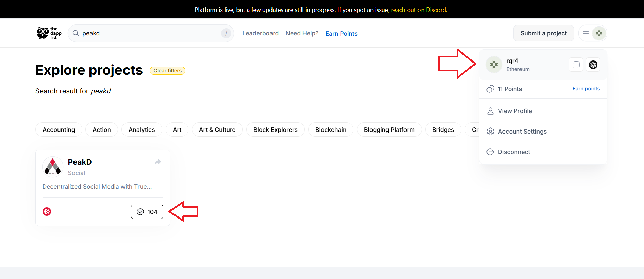Open the Leaderboard page
644x279 pixels.
260,33
